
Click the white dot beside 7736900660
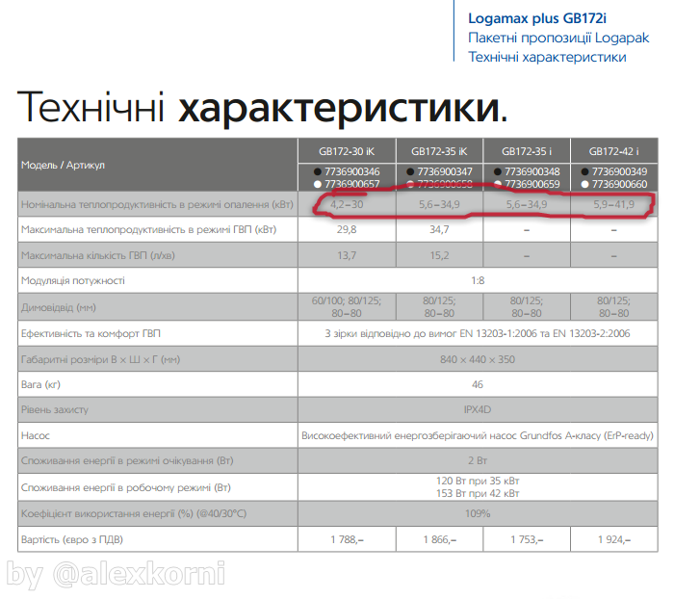coord(584,184)
